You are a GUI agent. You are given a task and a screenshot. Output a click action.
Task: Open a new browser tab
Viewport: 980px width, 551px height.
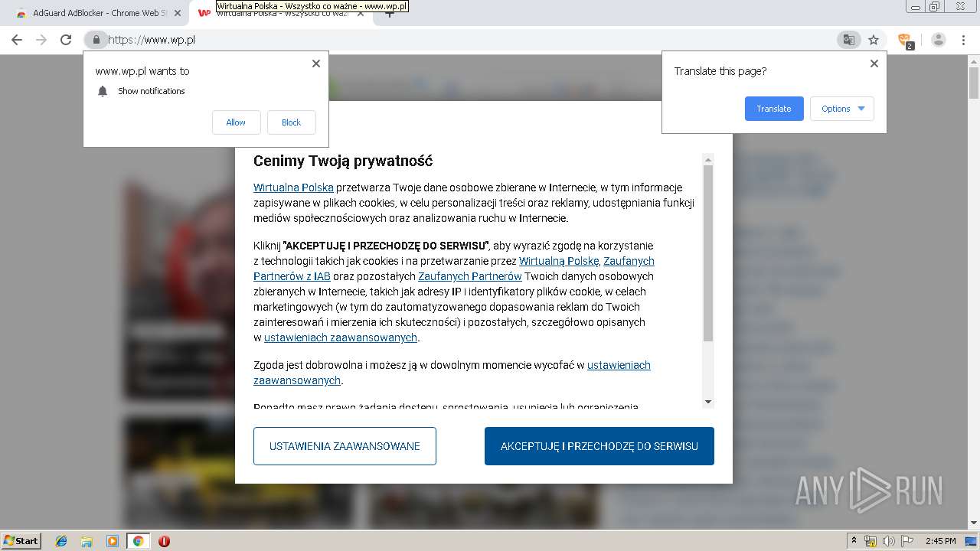(x=389, y=13)
